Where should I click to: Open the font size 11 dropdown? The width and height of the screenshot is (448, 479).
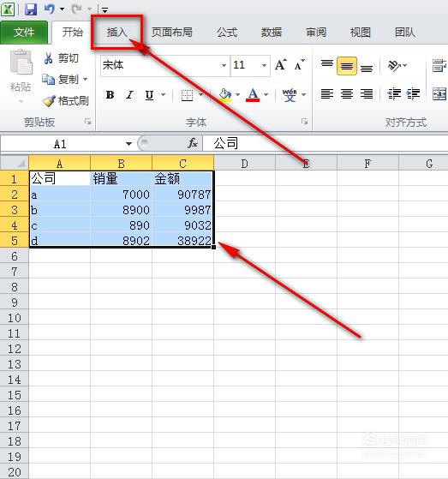[264, 65]
